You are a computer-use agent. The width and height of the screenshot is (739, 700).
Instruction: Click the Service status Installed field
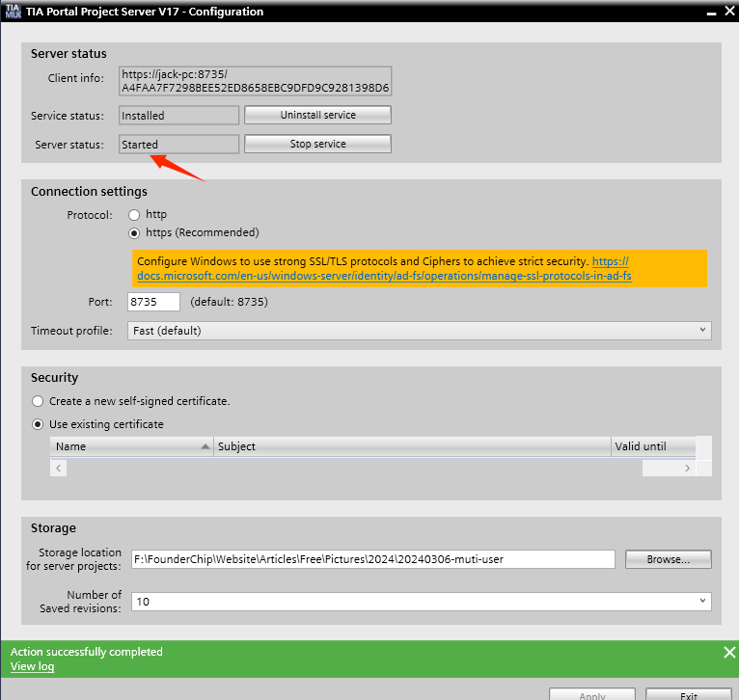tap(178, 116)
